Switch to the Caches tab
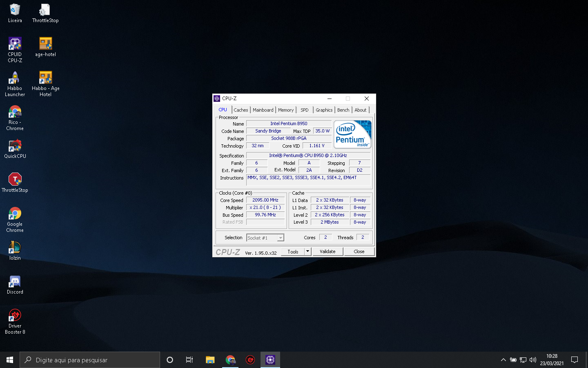Screen dimensions: 588x368 coord(241,110)
